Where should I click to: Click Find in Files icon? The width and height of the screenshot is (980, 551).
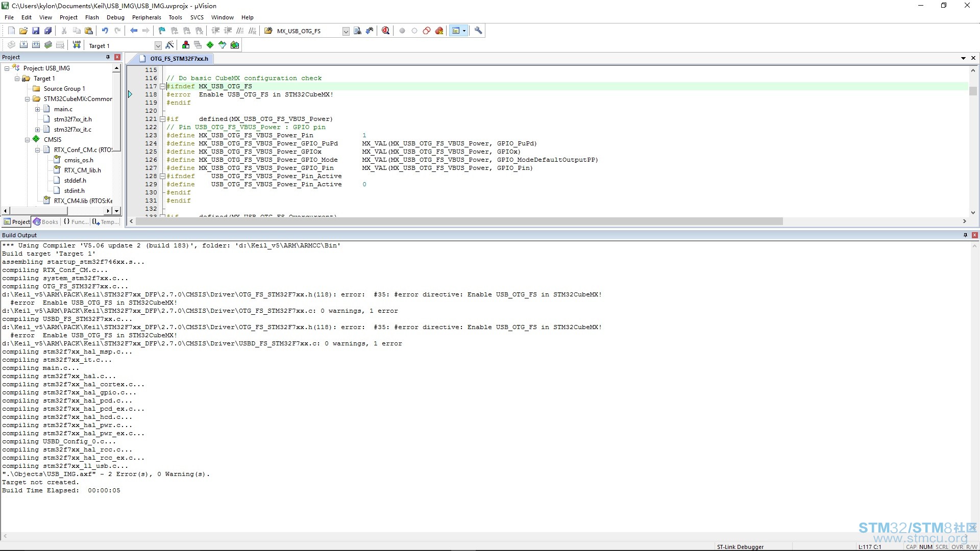(x=268, y=31)
